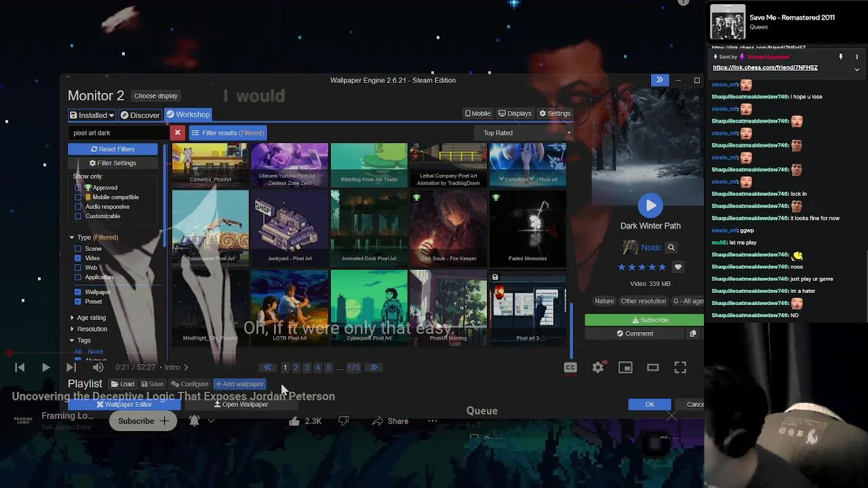Skip to the next YouTube video
Viewport: 868px width, 488px height.
coord(71,367)
